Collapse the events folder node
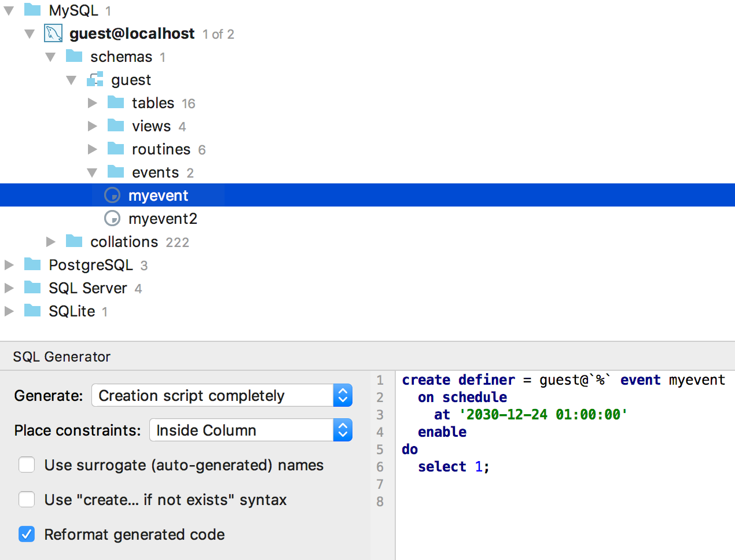This screenshot has width=735, height=560. 93,172
